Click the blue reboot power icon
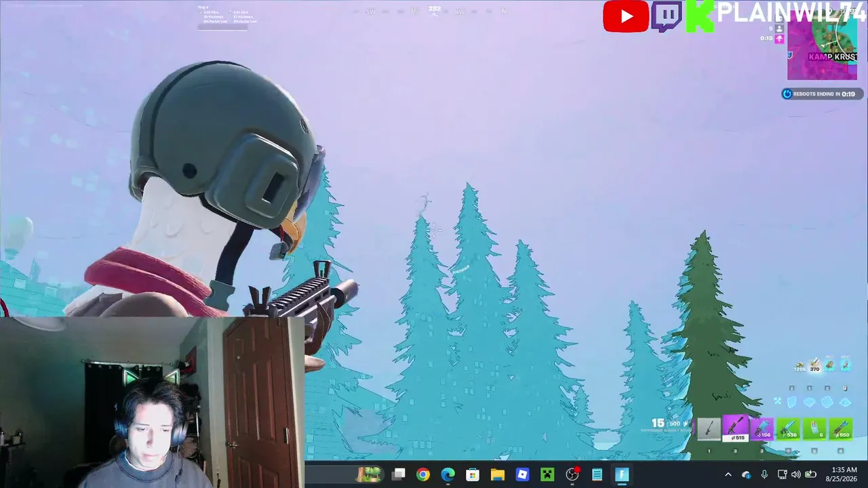Image resolution: width=868 pixels, height=488 pixels. [787, 94]
